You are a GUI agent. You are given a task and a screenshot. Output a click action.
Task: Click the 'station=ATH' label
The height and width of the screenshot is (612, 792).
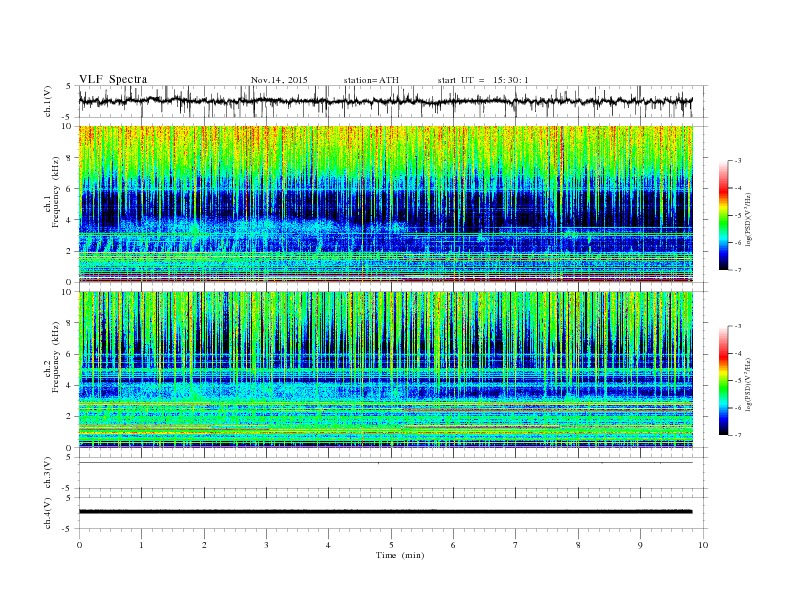point(371,80)
